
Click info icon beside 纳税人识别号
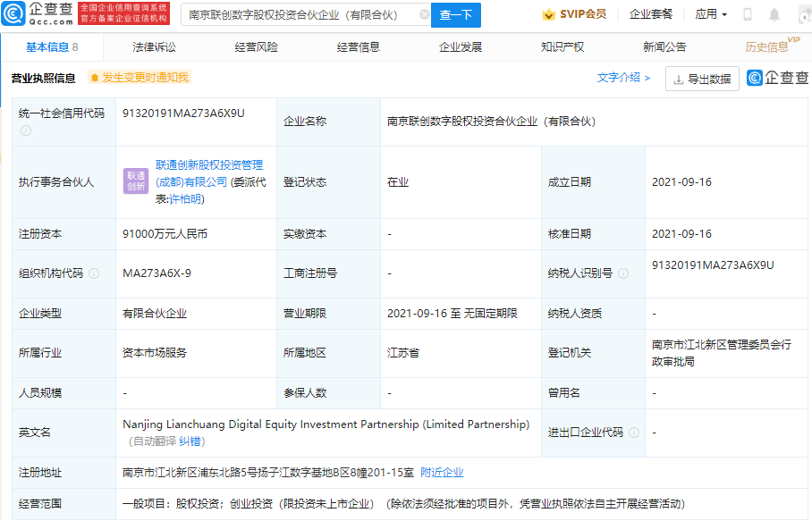click(x=623, y=273)
